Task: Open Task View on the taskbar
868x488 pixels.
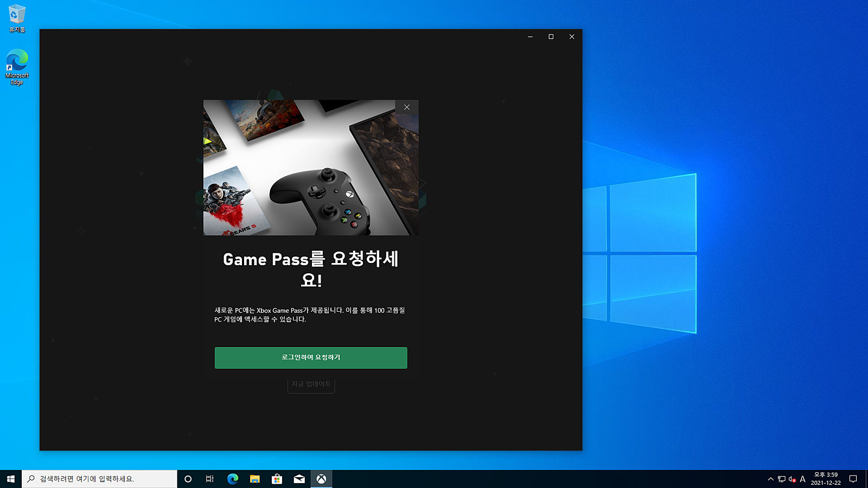Action: pos(210,479)
